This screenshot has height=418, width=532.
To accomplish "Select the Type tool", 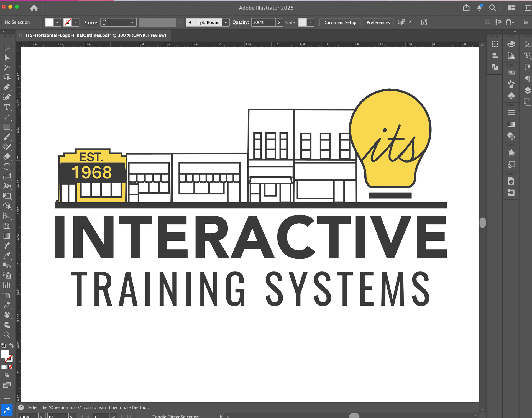I will tap(7, 107).
